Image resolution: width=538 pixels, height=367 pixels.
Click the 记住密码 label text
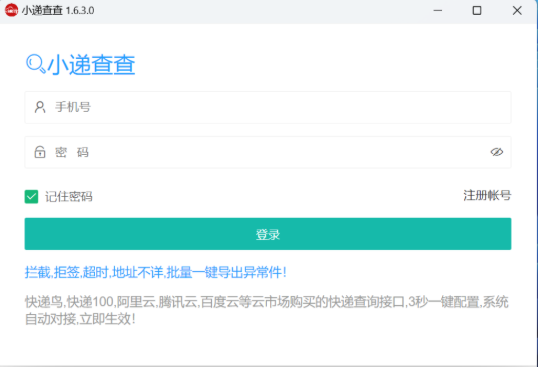[x=69, y=197]
